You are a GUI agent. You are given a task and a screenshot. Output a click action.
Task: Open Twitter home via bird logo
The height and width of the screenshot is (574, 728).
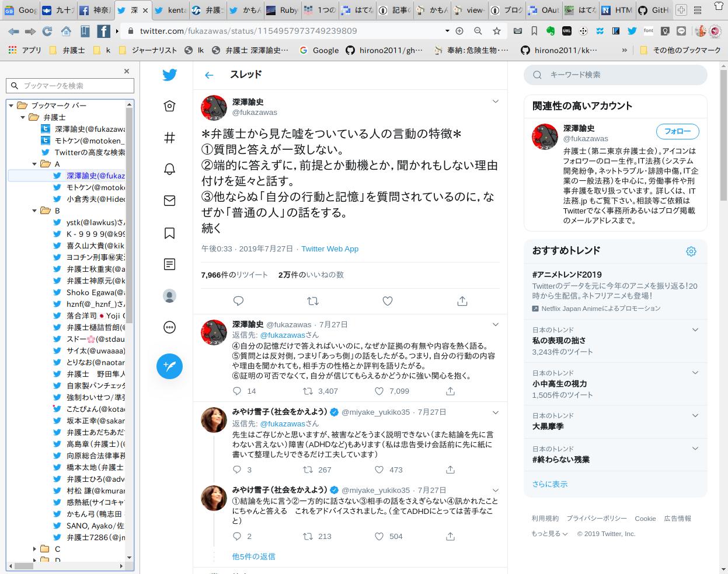pos(169,75)
